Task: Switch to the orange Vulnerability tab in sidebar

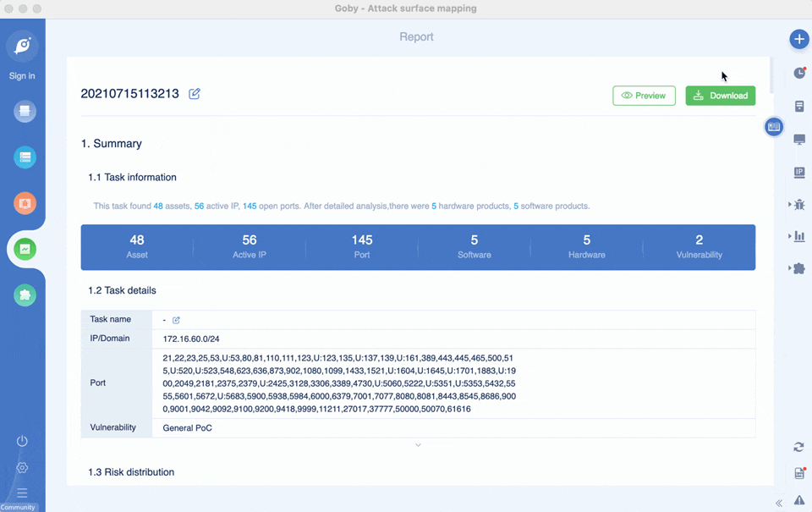Action: click(x=25, y=203)
